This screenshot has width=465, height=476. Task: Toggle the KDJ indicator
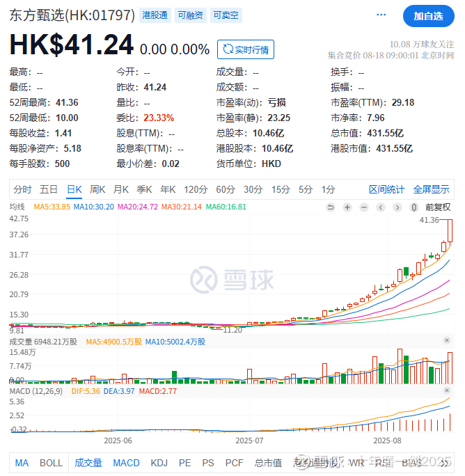click(x=159, y=463)
